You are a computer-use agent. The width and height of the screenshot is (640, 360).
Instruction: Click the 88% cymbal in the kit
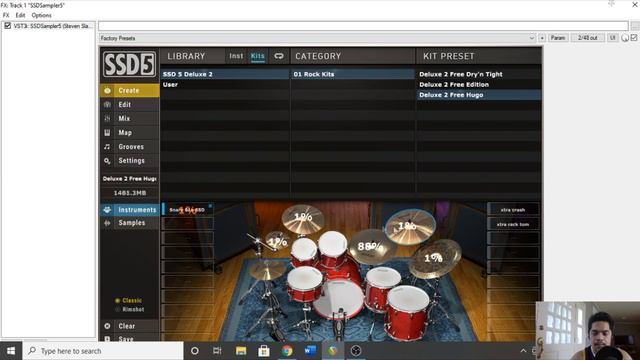tap(371, 246)
